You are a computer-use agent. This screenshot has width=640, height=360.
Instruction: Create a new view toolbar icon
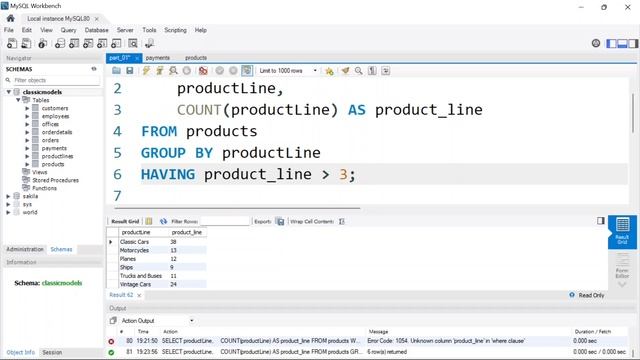88,43
